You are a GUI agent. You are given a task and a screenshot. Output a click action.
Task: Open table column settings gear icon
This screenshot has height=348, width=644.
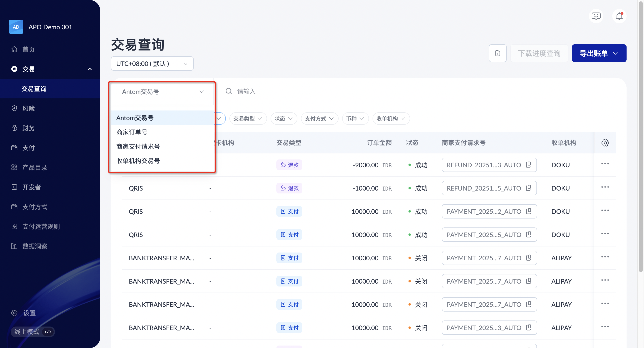click(605, 143)
